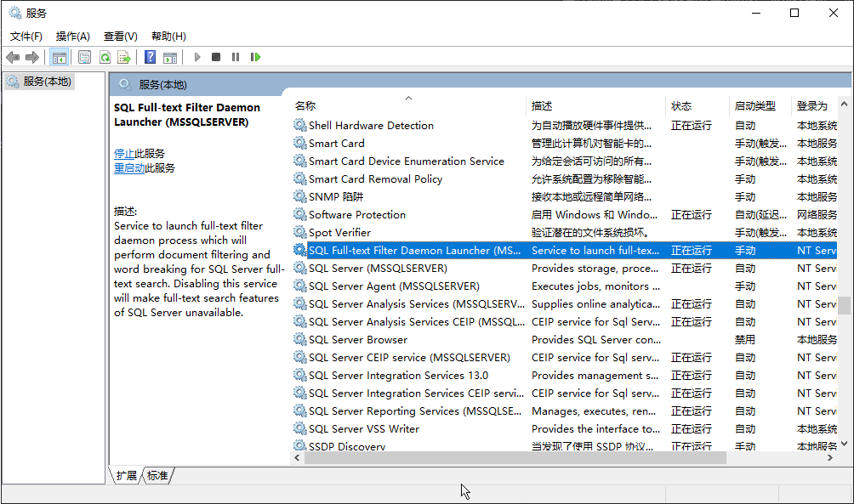Click gear icon of SQL Server Browser row
The image size is (854, 504).
299,340
